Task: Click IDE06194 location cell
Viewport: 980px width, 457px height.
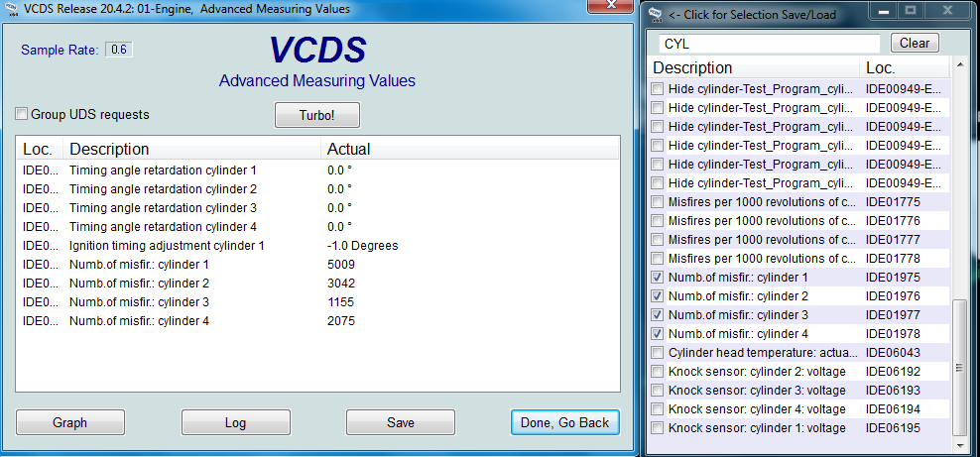Action: [893, 409]
